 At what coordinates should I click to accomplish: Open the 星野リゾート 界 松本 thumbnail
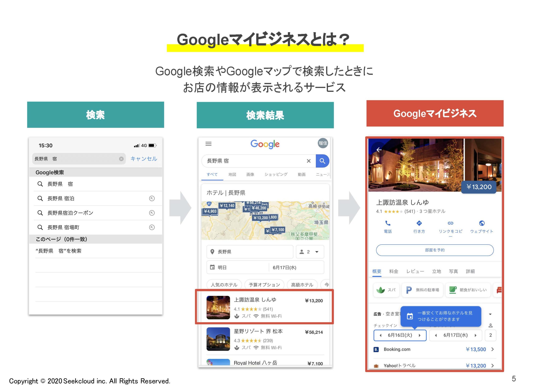pyautogui.click(x=218, y=339)
